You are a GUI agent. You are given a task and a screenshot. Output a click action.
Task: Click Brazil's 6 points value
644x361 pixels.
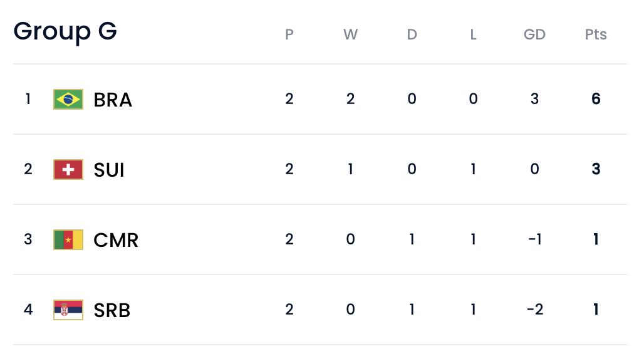pyautogui.click(x=596, y=99)
